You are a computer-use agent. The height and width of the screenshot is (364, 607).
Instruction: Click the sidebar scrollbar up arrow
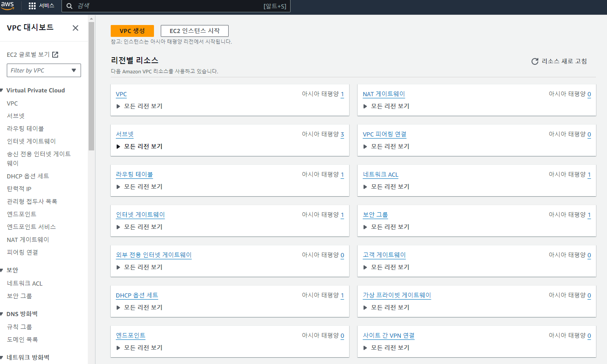91,19
